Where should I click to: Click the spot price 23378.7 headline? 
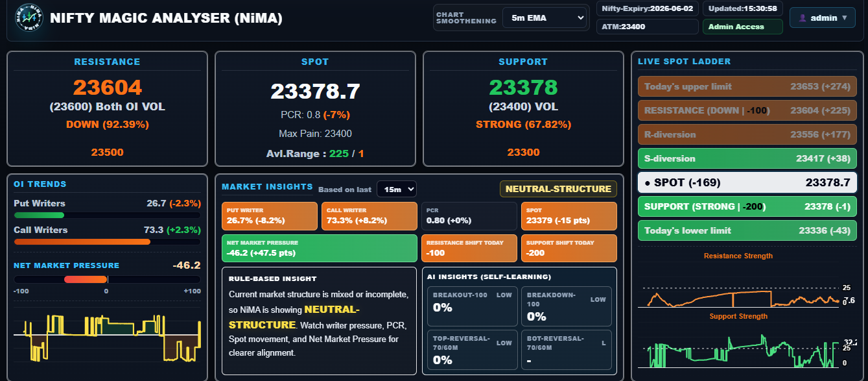315,92
